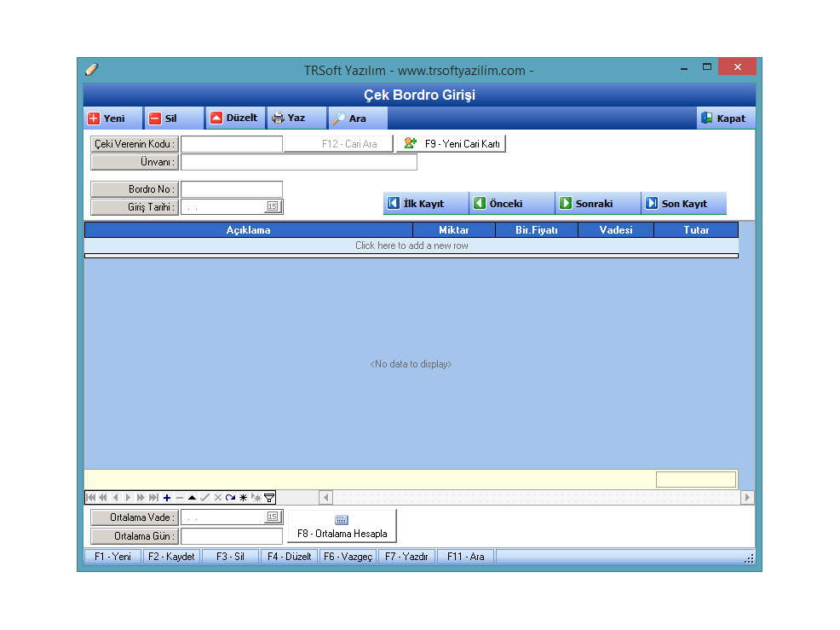Viewport: 840px width, 630px height.
Task: Click the grid navigator Prior page icon
Action: coord(103,498)
